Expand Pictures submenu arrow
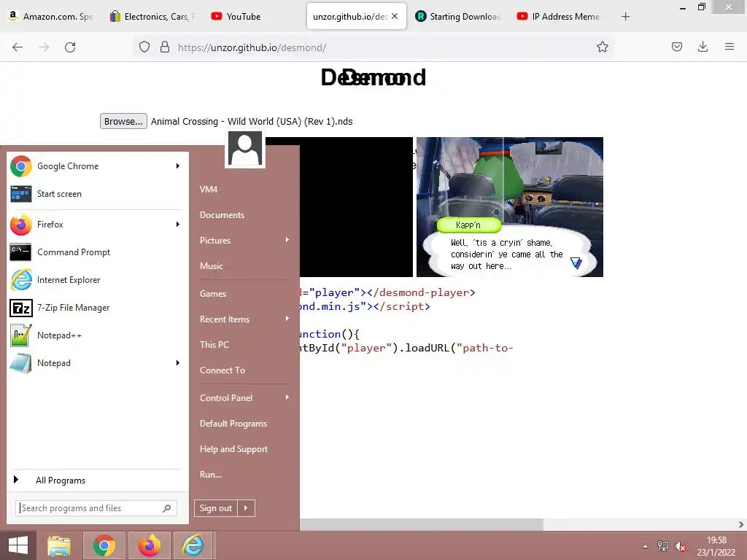The image size is (747, 560). point(287,240)
